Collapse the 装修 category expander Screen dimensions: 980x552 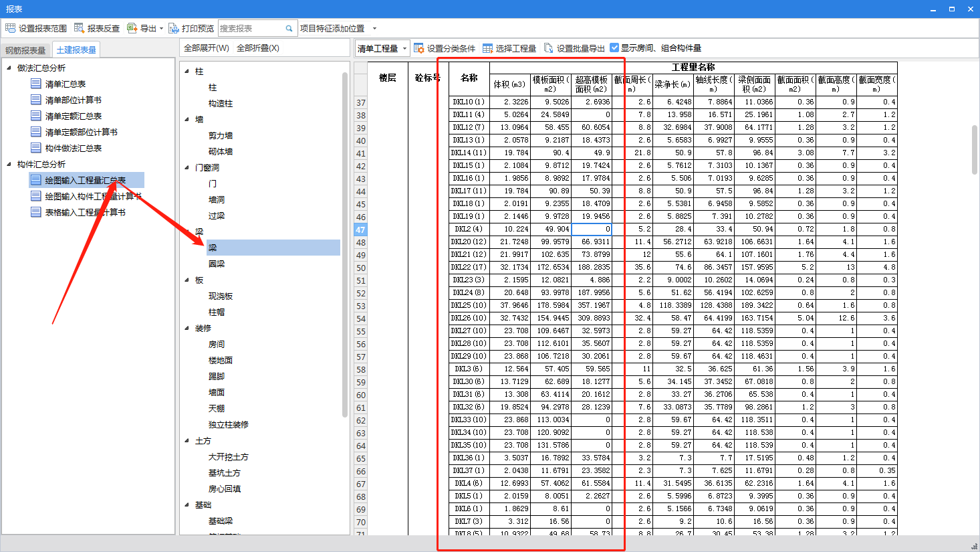click(x=187, y=328)
